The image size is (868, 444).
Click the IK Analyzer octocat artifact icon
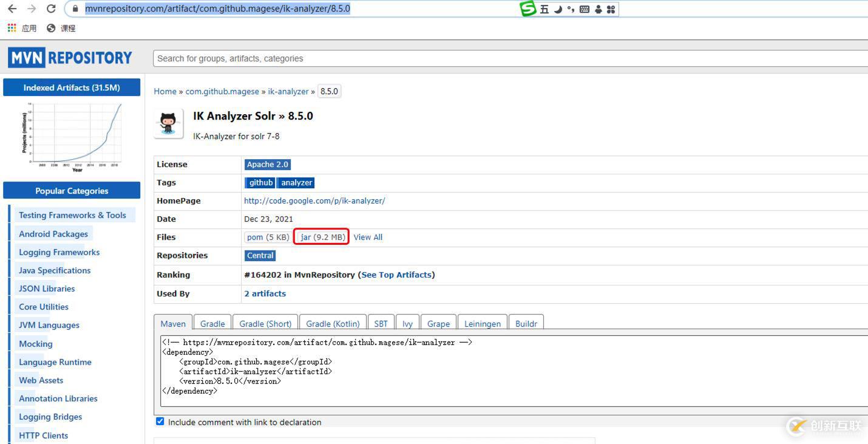coord(169,124)
